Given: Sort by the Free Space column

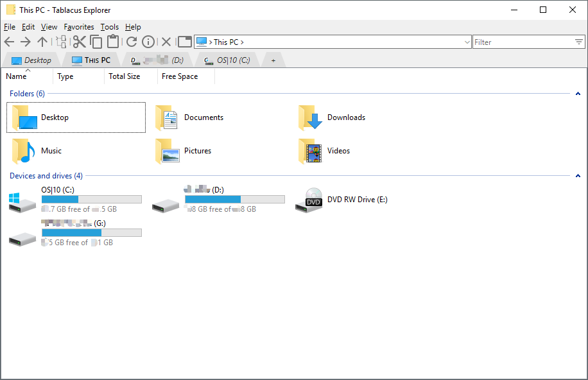Looking at the screenshot, I should pyautogui.click(x=186, y=76).
